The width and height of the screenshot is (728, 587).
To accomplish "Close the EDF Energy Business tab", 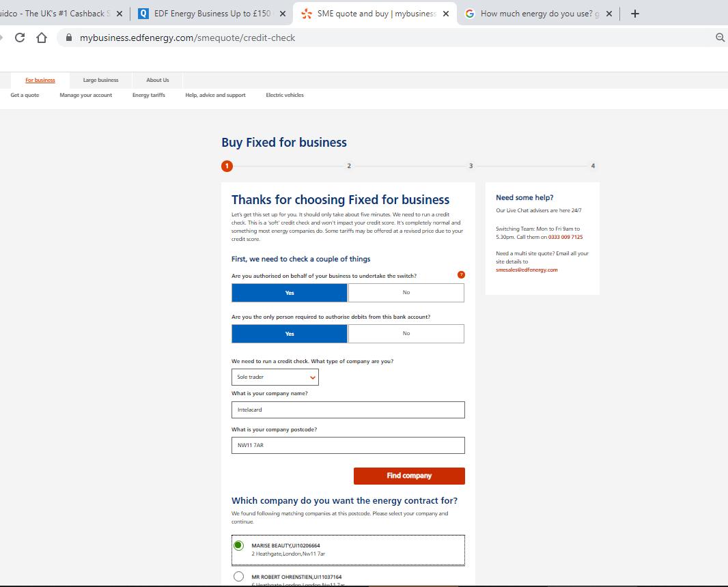I will tap(283, 14).
